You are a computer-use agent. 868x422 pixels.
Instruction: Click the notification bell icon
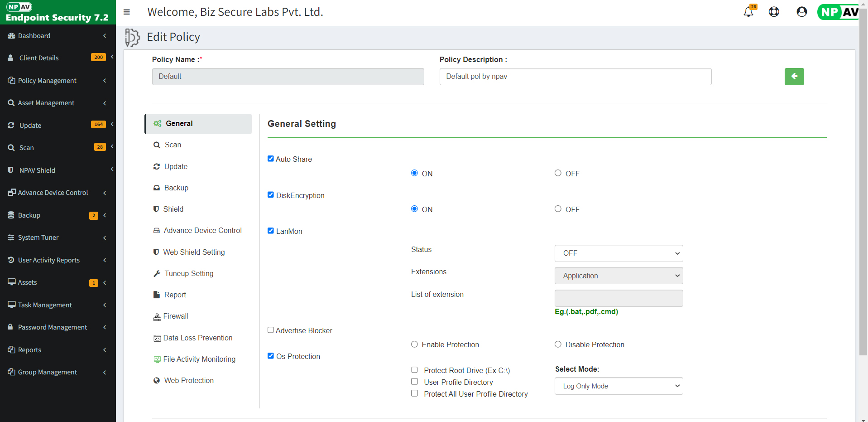(x=748, y=12)
